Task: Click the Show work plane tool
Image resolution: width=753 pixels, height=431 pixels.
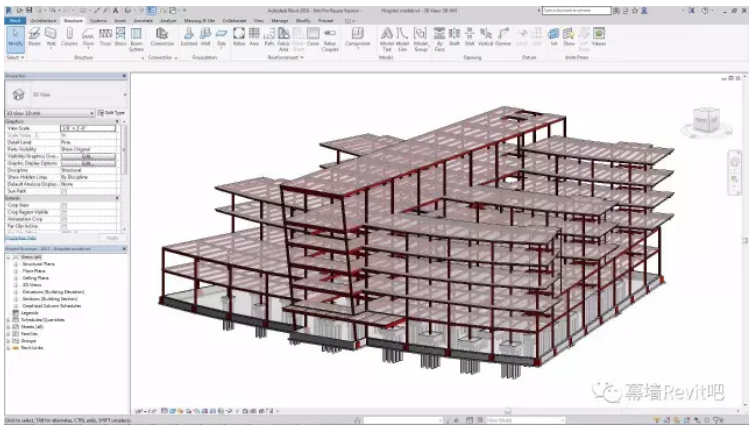Action: 569,37
